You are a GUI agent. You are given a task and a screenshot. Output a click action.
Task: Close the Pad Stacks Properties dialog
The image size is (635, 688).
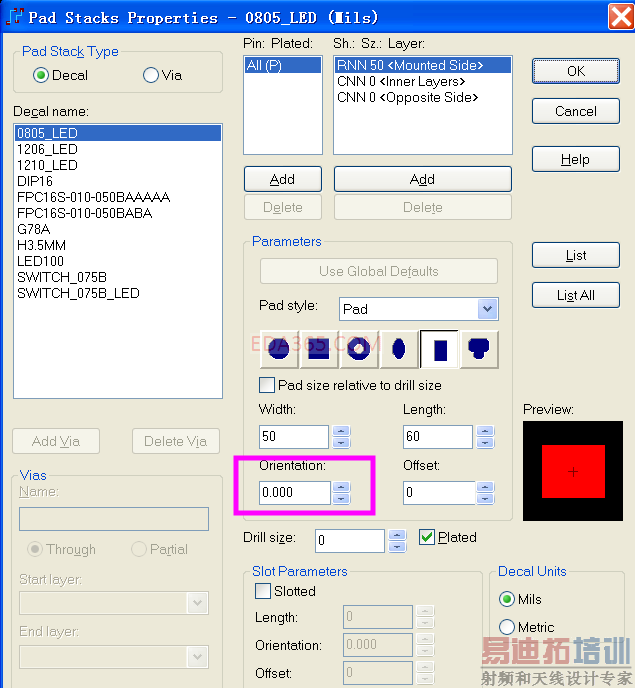tap(621, 17)
